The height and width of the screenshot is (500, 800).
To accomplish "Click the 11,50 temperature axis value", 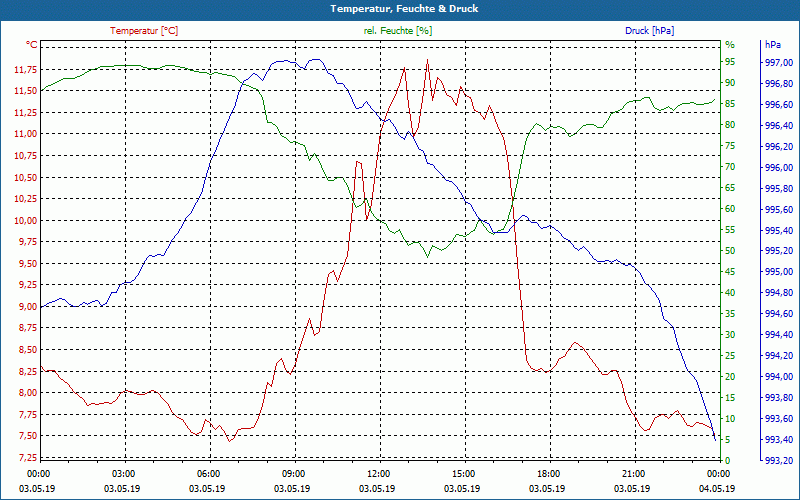I will tap(25, 91).
